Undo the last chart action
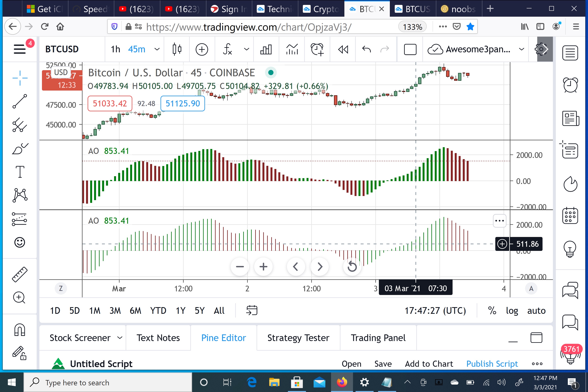 coord(367,49)
